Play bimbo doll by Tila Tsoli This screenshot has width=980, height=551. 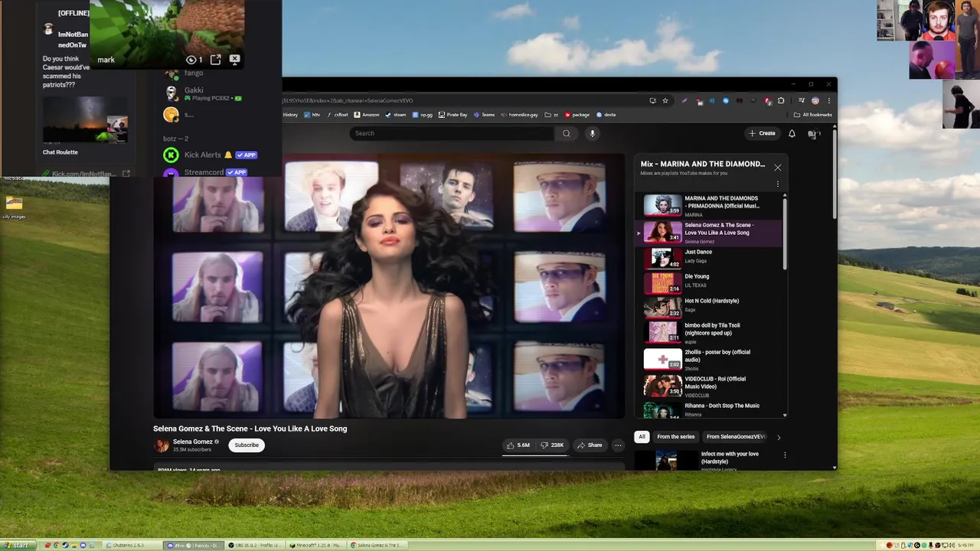click(x=708, y=332)
